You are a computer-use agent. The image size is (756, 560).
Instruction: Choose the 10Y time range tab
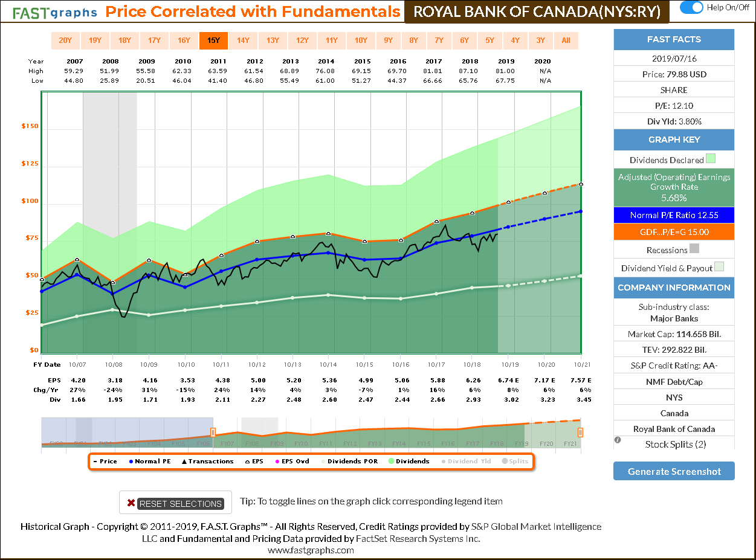point(361,40)
